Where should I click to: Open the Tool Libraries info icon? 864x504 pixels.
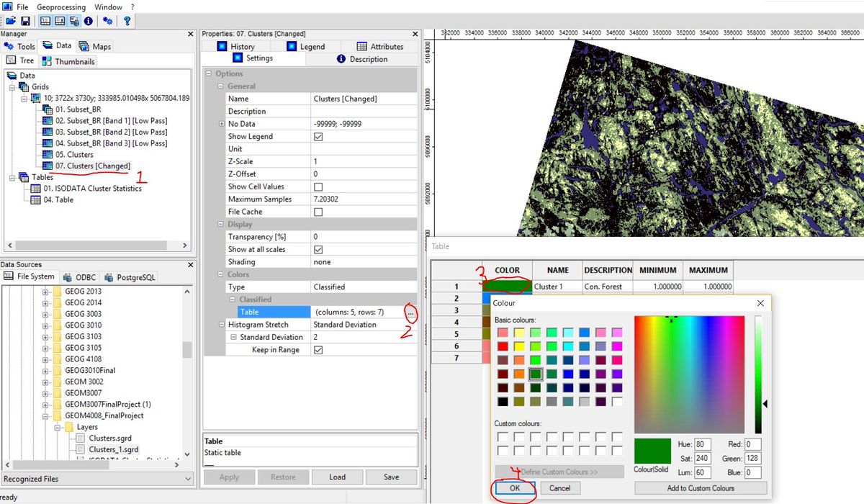click(x=88, y=21)
